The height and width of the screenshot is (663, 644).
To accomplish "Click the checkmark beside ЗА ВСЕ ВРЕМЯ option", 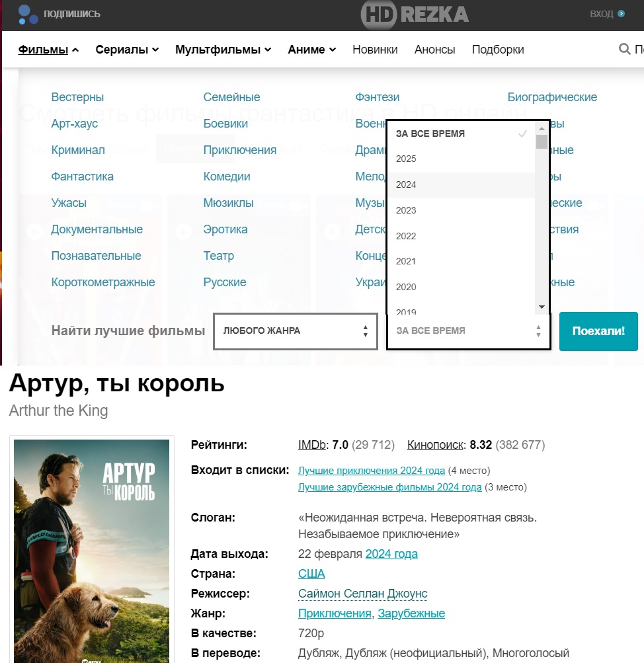I will pos(522,134).
